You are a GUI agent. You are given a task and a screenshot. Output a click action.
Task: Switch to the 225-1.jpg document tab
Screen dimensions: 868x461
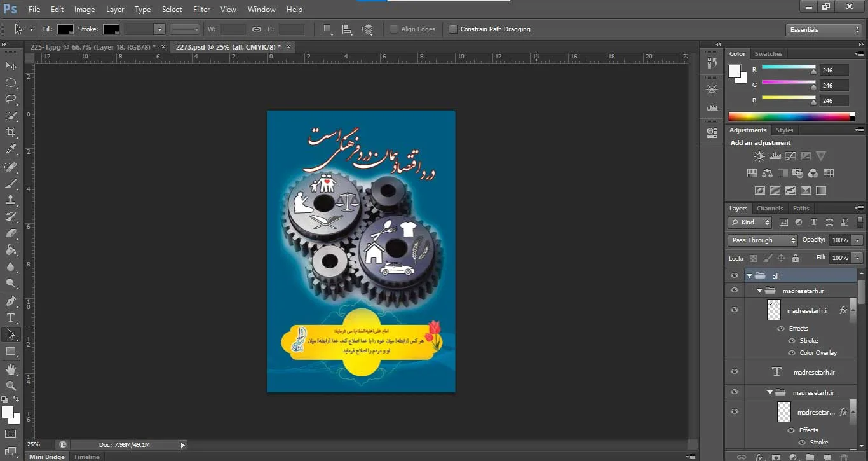(x=93, y=47)
